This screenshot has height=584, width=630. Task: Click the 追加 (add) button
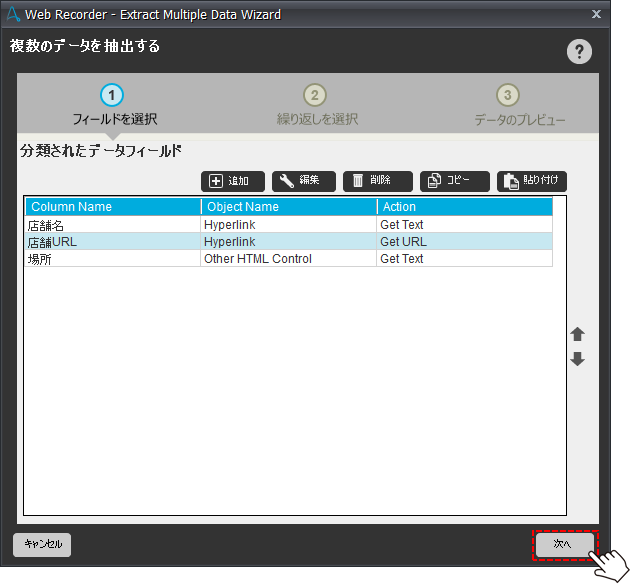click(233, 181)
